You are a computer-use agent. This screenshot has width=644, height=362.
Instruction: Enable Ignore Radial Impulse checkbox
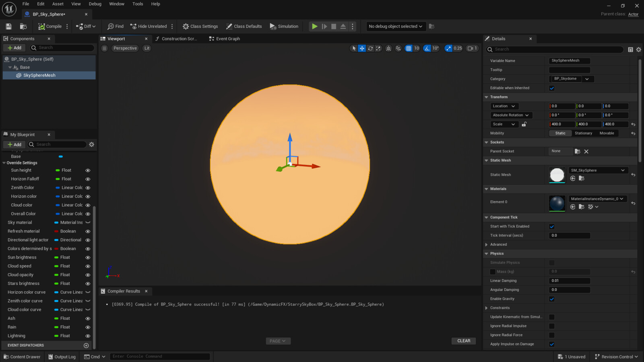pos(552,326)
